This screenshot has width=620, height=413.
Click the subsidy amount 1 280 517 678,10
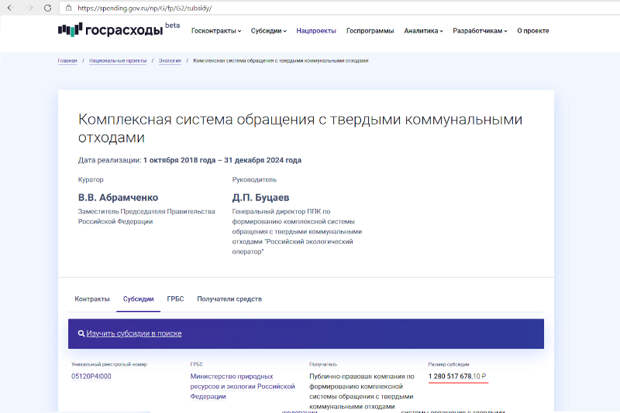click(457, 376)
